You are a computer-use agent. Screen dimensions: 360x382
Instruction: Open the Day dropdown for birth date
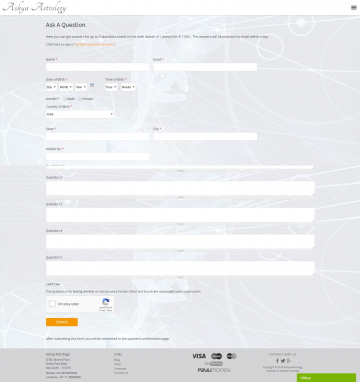51,87
